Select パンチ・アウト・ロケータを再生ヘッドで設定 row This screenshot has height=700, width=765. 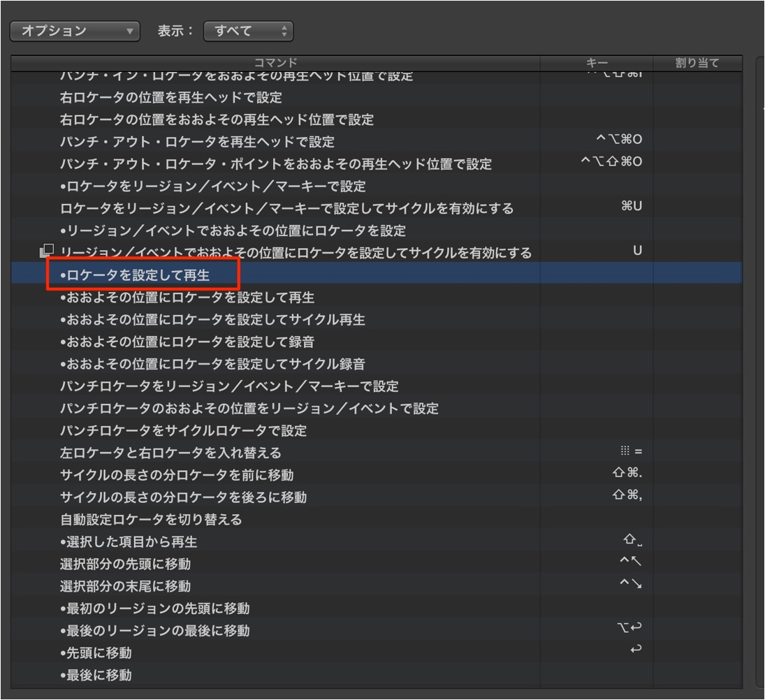pos(377,142)
